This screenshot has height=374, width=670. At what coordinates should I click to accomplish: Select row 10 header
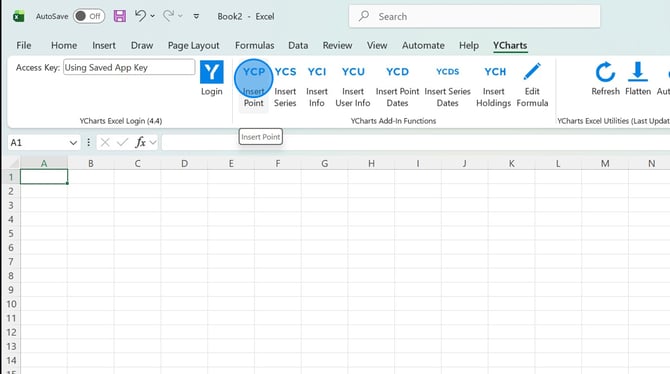tap(11, 304)
